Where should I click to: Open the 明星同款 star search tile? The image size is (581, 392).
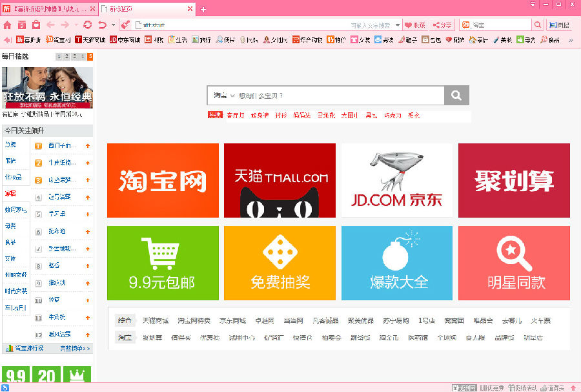514,263
